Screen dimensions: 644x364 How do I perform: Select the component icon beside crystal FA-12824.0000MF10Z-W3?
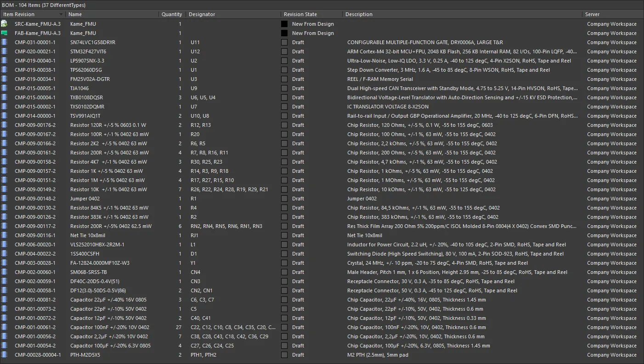(x=5, y=262)
